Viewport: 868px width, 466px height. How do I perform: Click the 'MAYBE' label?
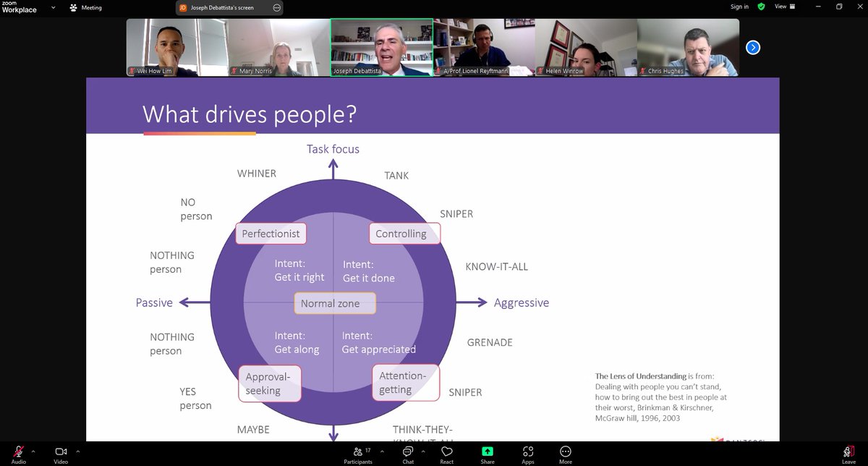coord(253,429)
